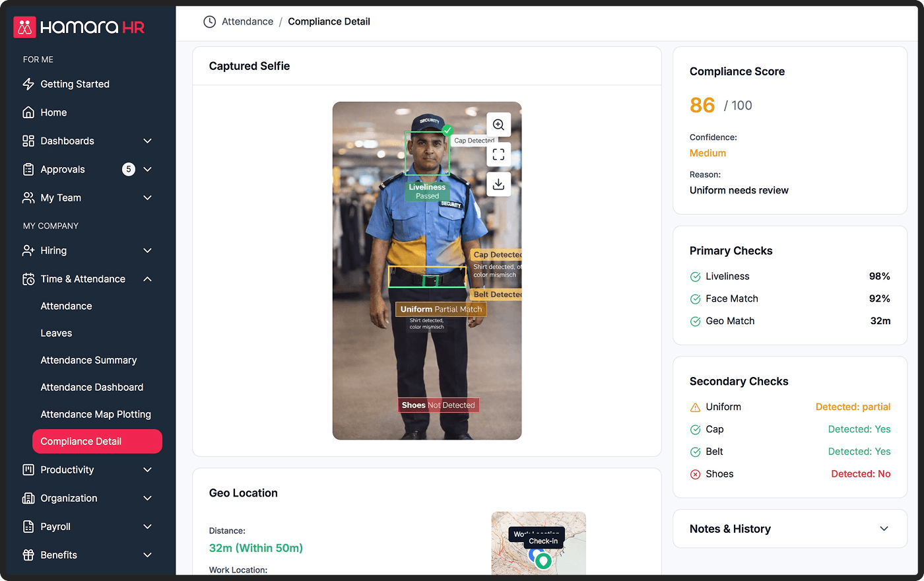Expand the Dashboards menu chevron
Viewport: 924px width, 581px height.
point(148,141)
